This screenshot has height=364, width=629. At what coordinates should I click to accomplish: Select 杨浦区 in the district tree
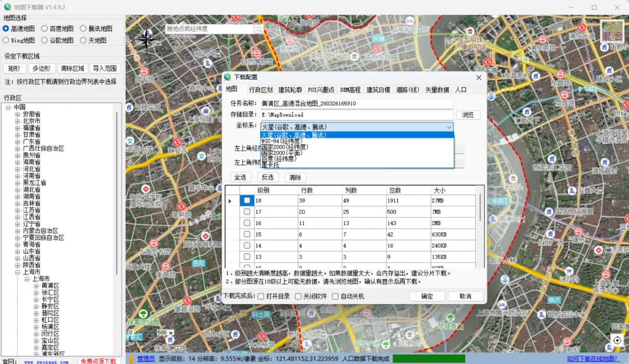click(x=50, y=327)
